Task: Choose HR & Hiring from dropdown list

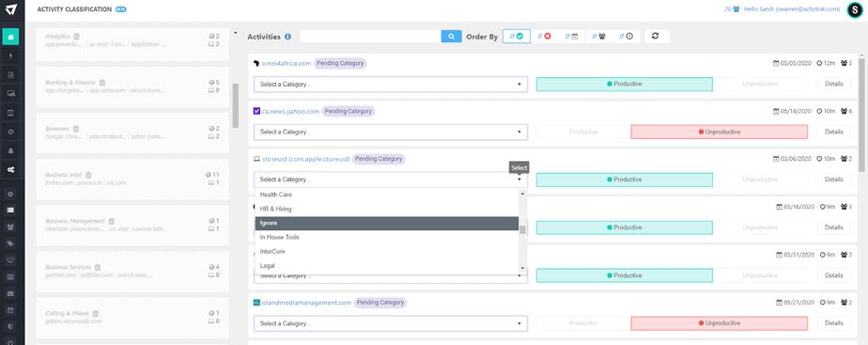Action: pos(386,209)
